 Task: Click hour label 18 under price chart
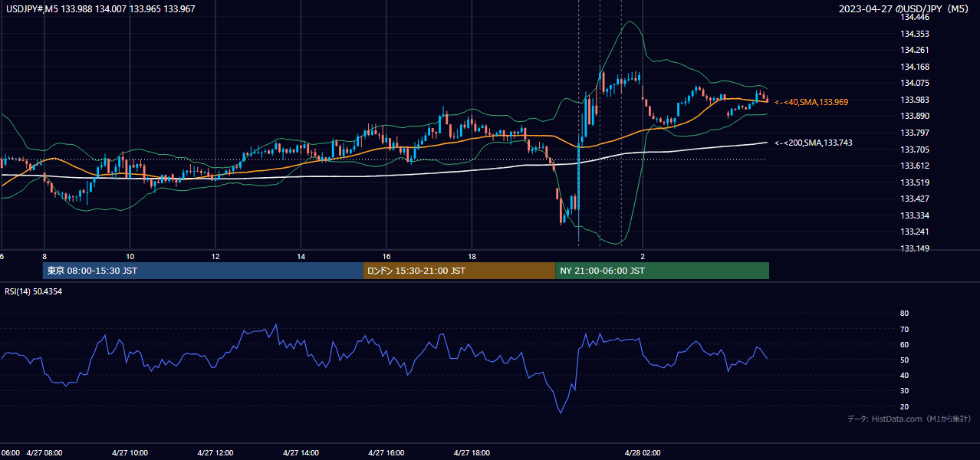click(x=472, y=256)
